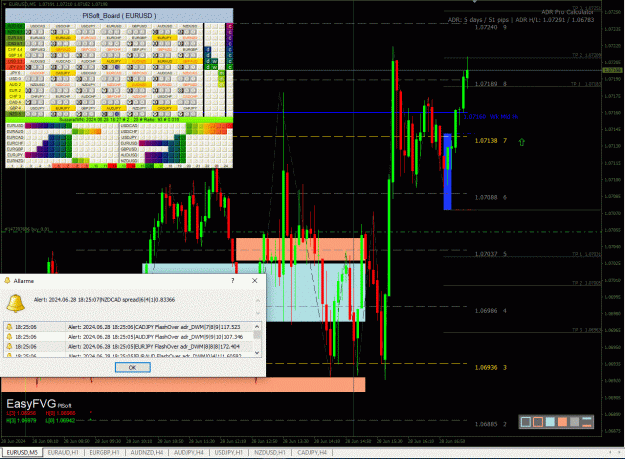This screenshot has height=459, width=625.
Task: Click the ADR Pro Calculator heading text
Action: pos(567,12)
